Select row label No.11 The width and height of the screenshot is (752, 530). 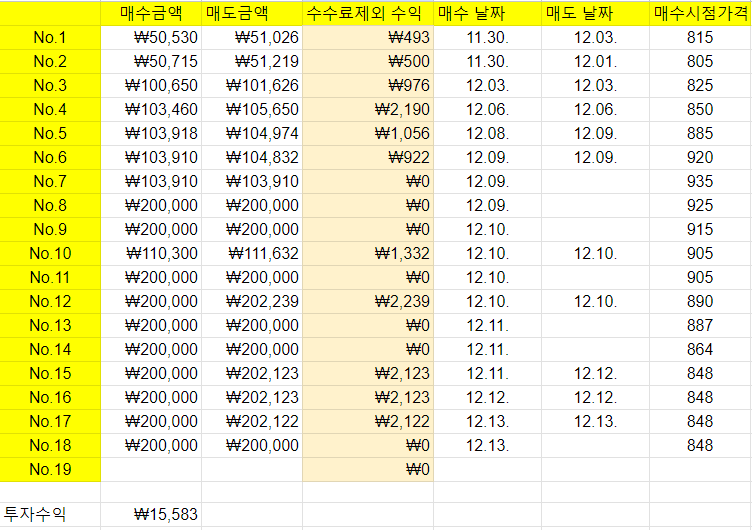click(50, 277)
